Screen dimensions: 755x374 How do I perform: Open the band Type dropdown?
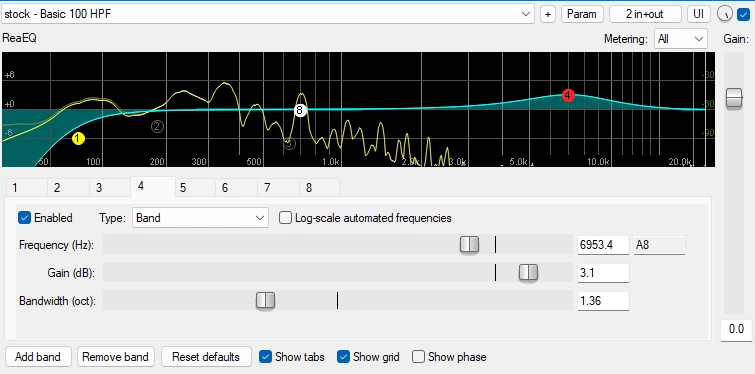(200, 218)
